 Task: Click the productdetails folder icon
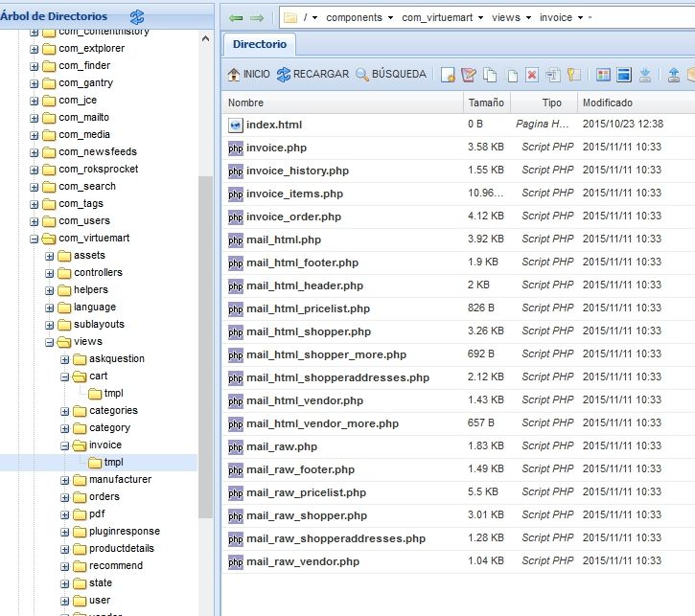pyautogui.click(x=80, y=550)
